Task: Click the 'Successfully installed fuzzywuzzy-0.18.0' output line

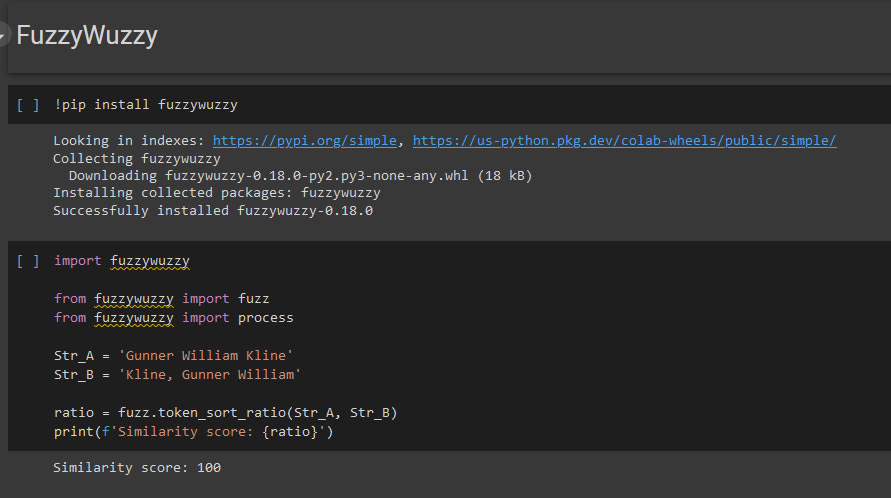Action: tap(213, 210)
